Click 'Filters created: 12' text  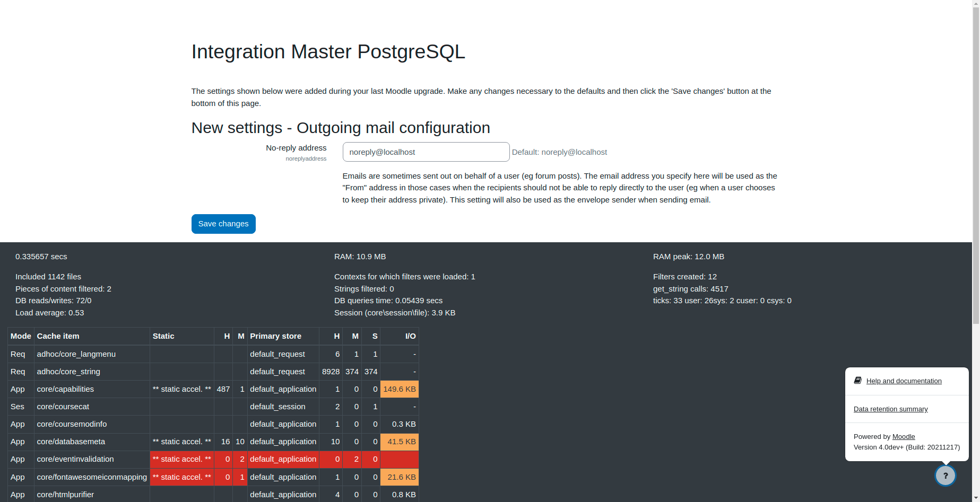(x=684, y=277)
